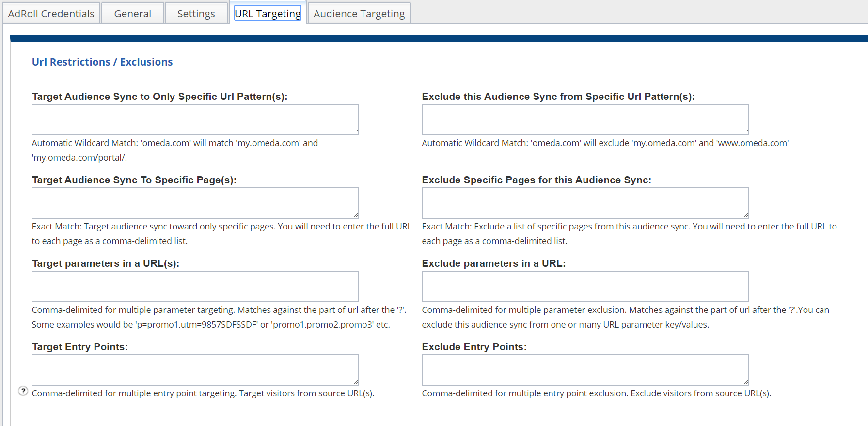The image size is (868, 426).
Task: Click the Target Entry Points label
Action: [80, 347]
